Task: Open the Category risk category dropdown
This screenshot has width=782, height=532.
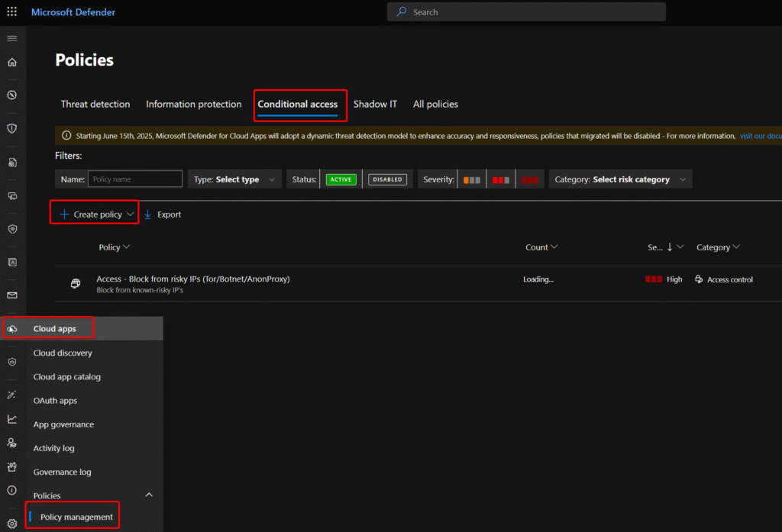Action: coord(620,179)
